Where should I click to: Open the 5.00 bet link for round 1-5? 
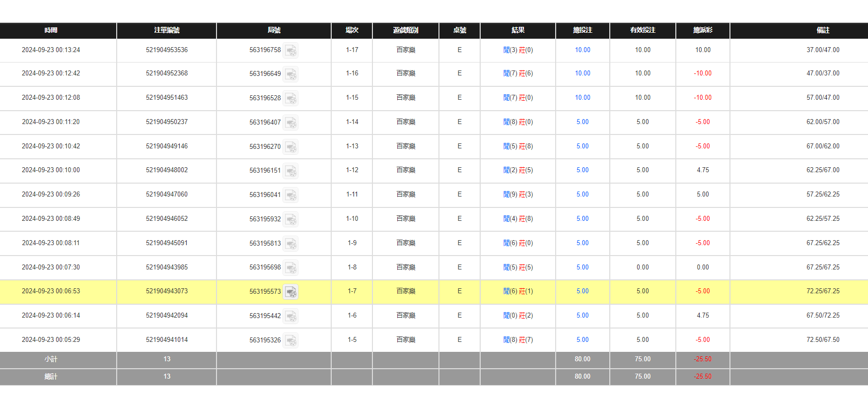[x=582, y=340]
